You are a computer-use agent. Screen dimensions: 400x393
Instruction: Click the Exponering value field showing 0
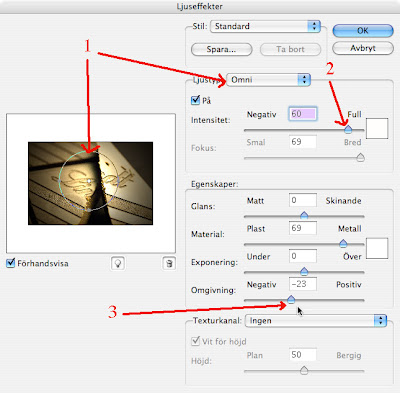point(303,256)
